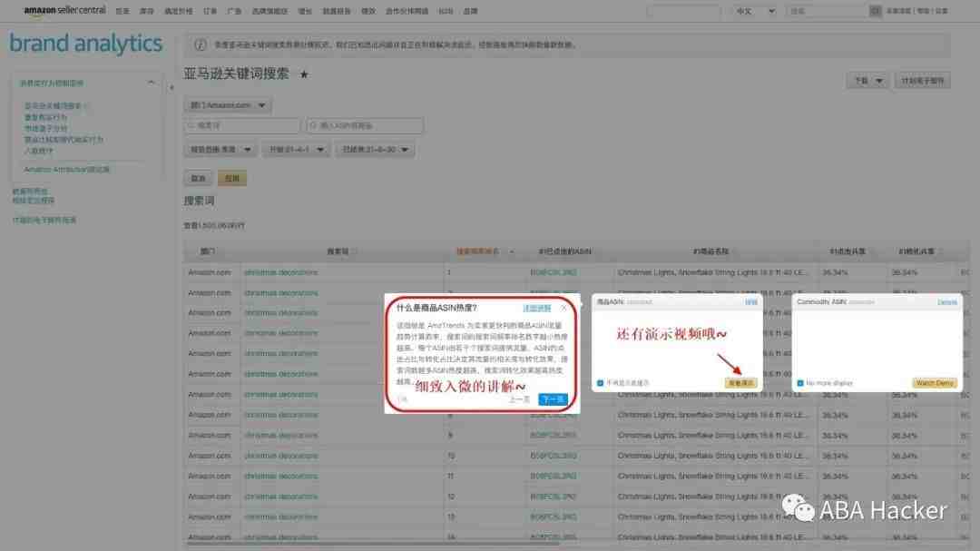This screenshot has width=980, height=551.
Task: Click the Watch Demo button
Action: [x=935, y=383]
